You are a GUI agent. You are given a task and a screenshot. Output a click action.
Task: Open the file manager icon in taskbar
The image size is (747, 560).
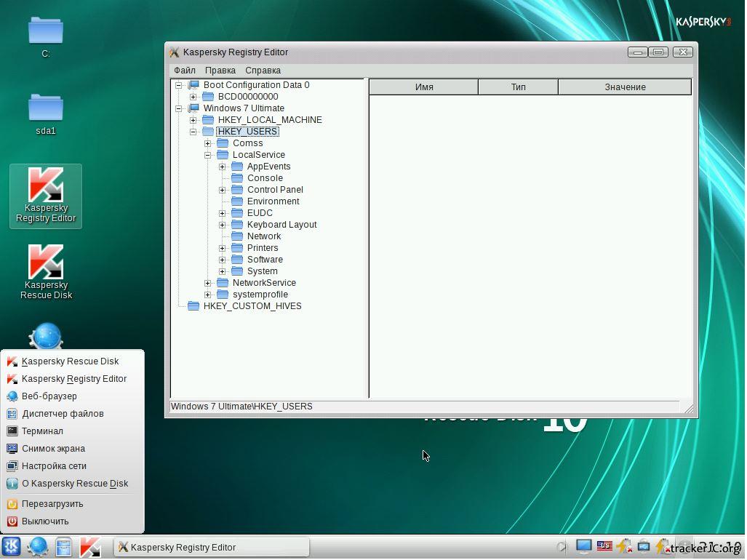click(x=64, y=547)
